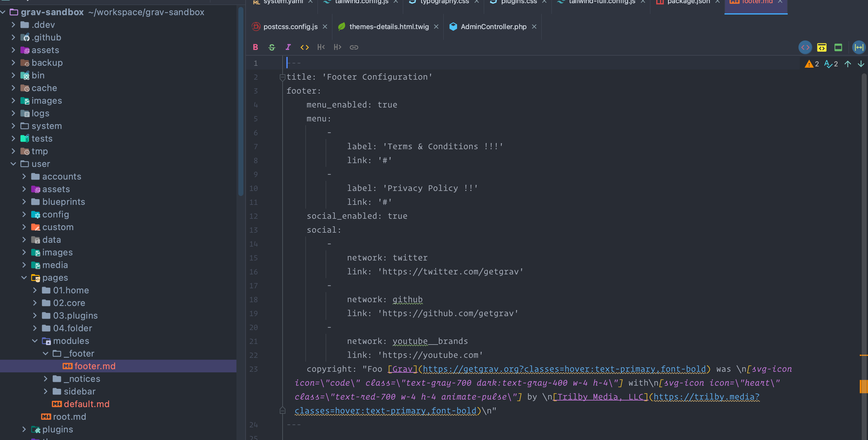Toggle preview-only view mode

tap(838, 47)
